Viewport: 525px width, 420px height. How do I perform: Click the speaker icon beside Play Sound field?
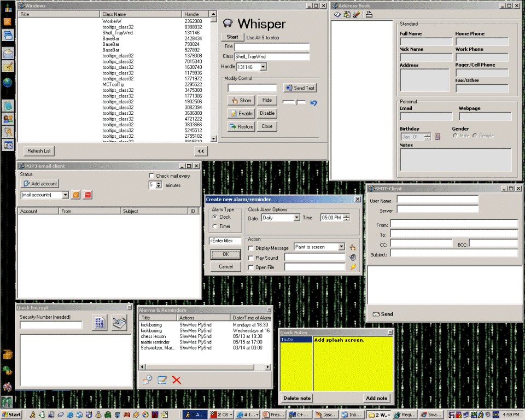(353, 258)
